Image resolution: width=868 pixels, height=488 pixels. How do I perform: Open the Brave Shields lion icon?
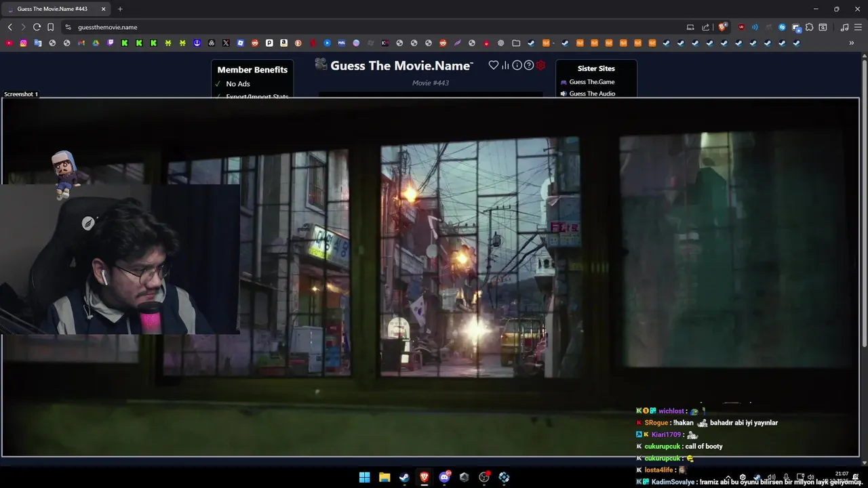pyautogui.click(x=723, y=27)
